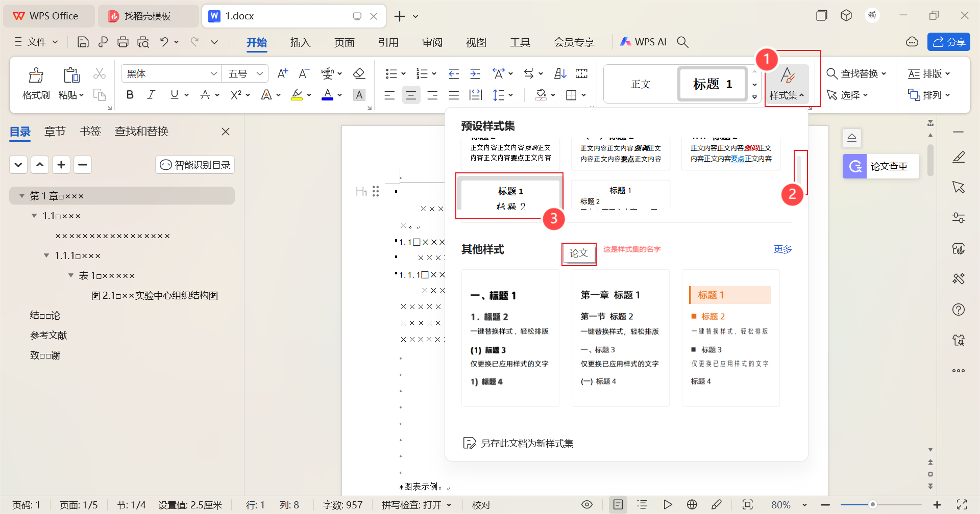
Task: Click the 智能识别目录 button
Action: (195, 165)
